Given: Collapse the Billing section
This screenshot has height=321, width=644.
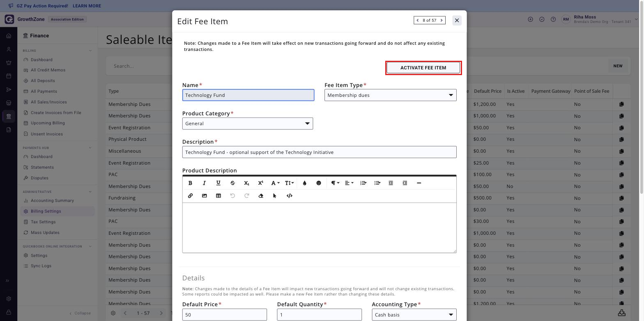Looking at the screenshot, I should pyautogui.click(x=90, y=51).
